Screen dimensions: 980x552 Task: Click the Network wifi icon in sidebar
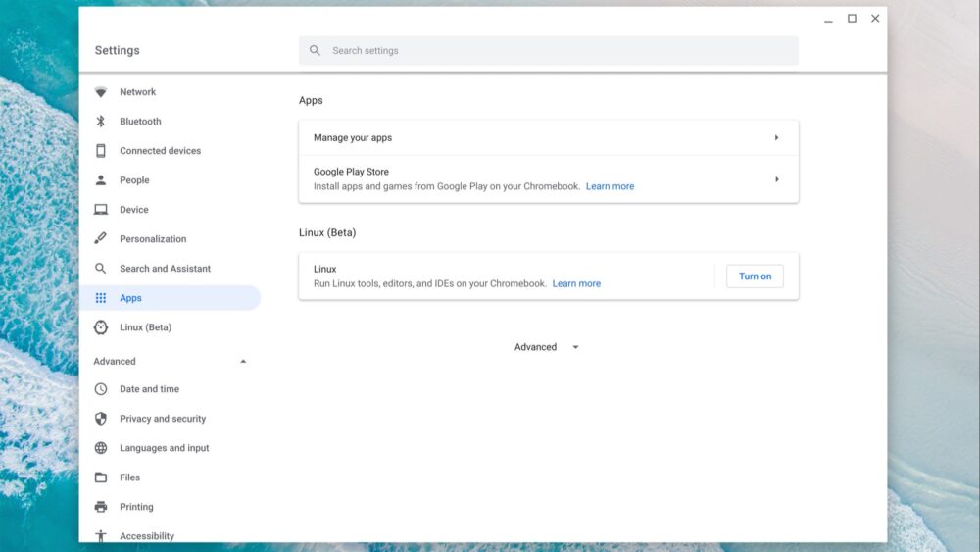point(101,92)
